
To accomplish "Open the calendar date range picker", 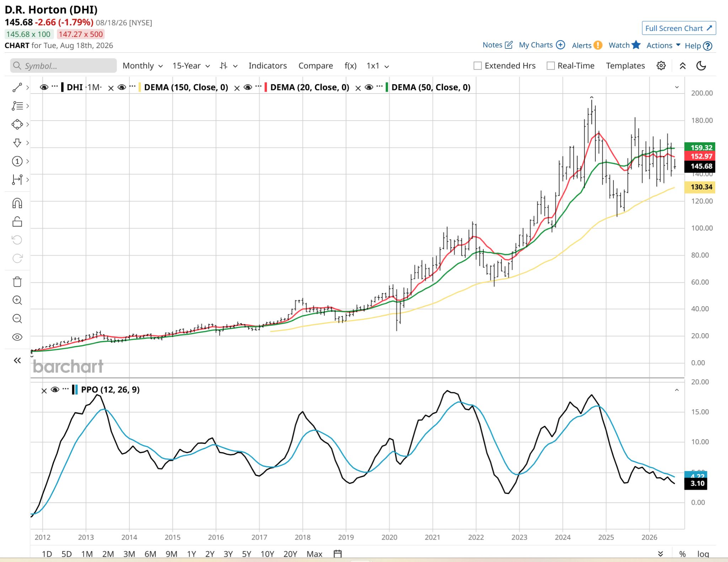I will (338, 553).
